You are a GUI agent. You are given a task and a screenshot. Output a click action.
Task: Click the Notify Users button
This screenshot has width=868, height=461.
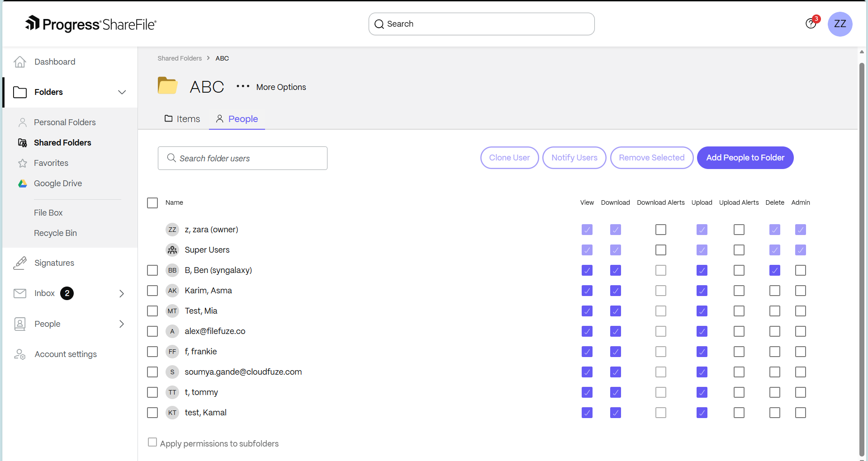click(574, 158)
